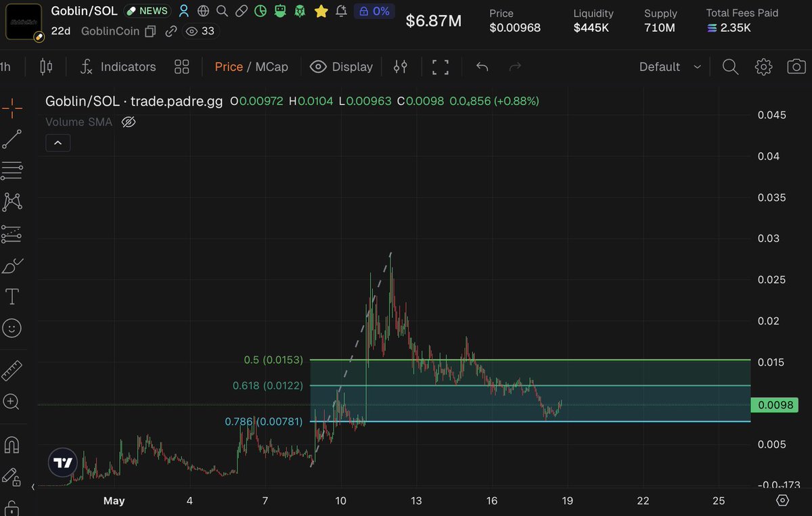
Task: Select the XABCD pattern tool
Action: [12, 202]
